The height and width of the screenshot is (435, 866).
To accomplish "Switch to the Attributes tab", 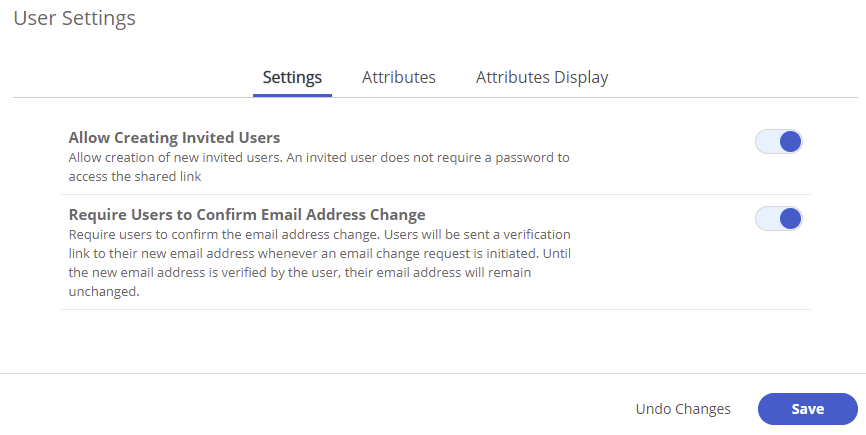I will click(x=398, y=77).
